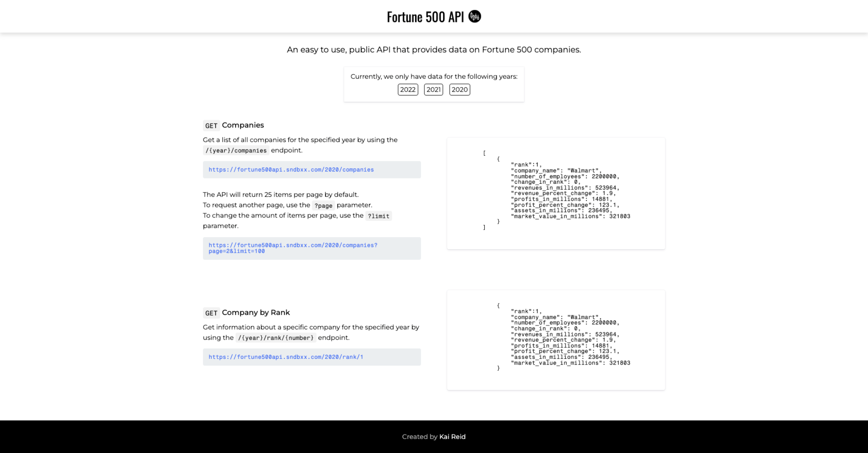The height and width of the screenshot is (453, 868).
Task: Click the Fortune 500 API title
Action: 425,17
